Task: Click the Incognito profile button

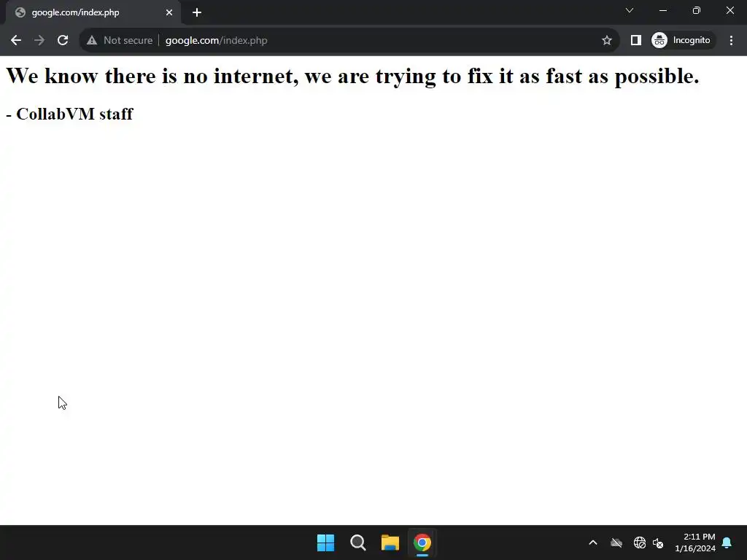Action: click(x=682, y=41)
